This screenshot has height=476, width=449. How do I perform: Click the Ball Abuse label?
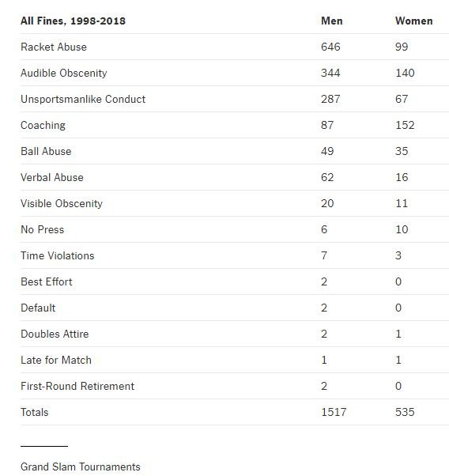pyautogui.click(x=46, y=152)
